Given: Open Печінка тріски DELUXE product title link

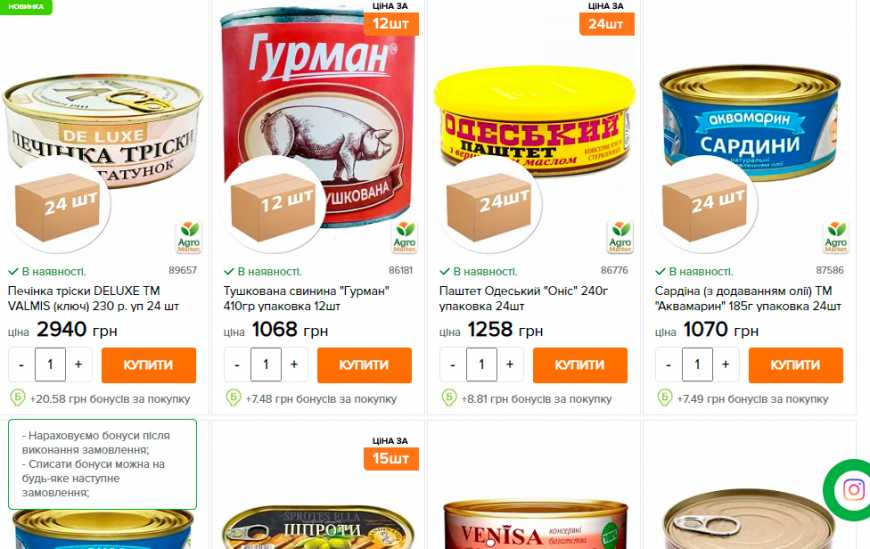Looking at the screenshot, I should [x=93, y=298].
